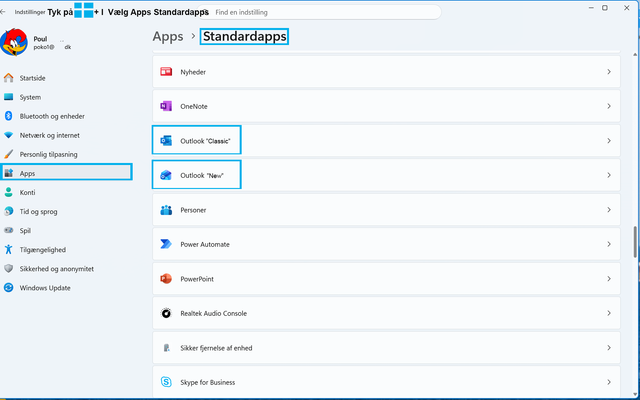
Task: Click the scrollbar up arrow
Action: pos(635,55)
